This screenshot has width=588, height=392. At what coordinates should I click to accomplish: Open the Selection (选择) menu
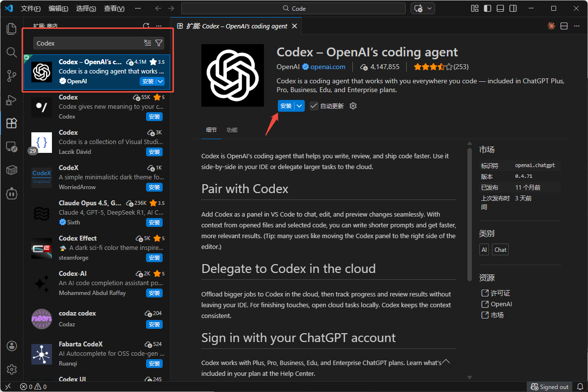tap(86, 8)
